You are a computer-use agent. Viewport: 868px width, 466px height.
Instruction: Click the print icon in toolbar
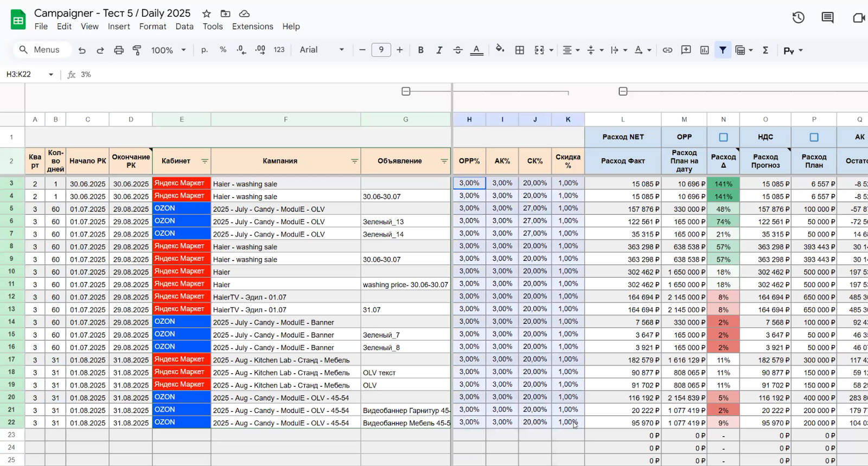pyautogui.click(x=119, y=50)
